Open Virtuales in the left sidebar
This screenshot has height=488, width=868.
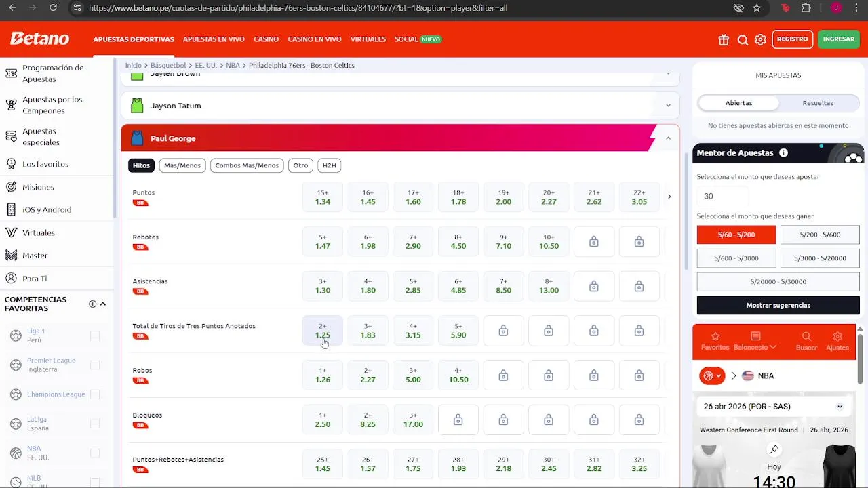tap(38, 232)
